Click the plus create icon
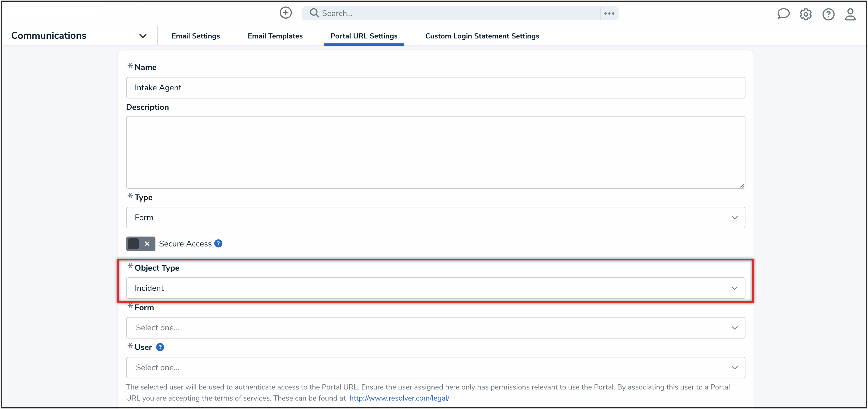868x409 pixels. coord(285,13)
